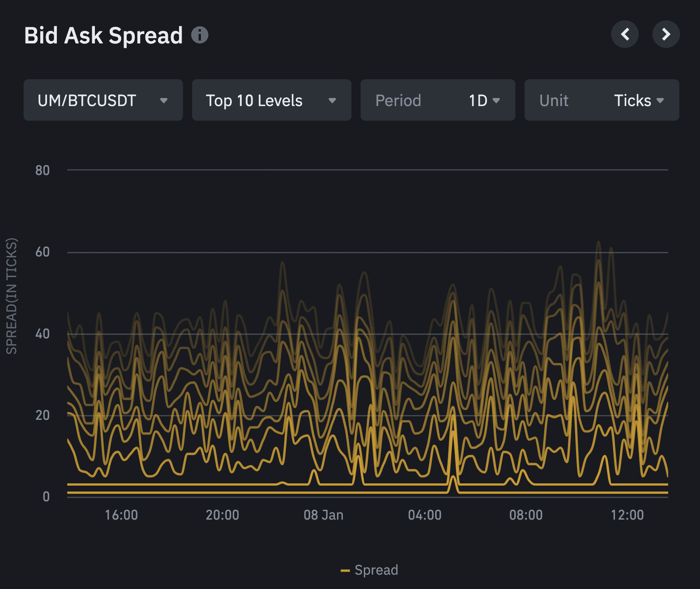
Task: Click the 20:00 x-axis label
Action: (222, 515)
